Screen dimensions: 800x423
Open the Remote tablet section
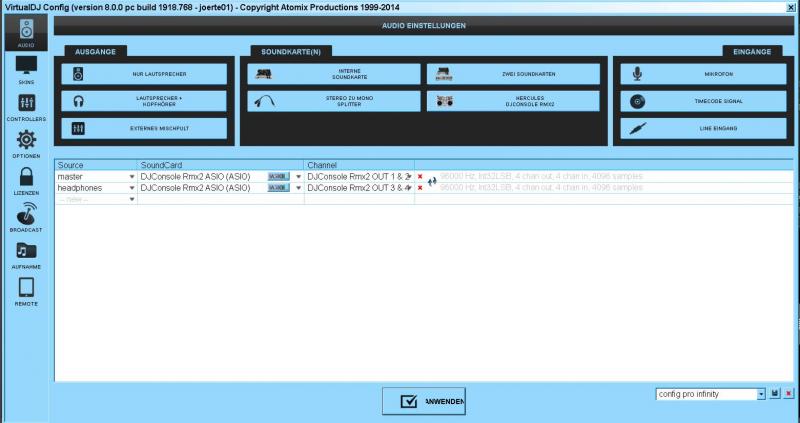coord(26,292)
